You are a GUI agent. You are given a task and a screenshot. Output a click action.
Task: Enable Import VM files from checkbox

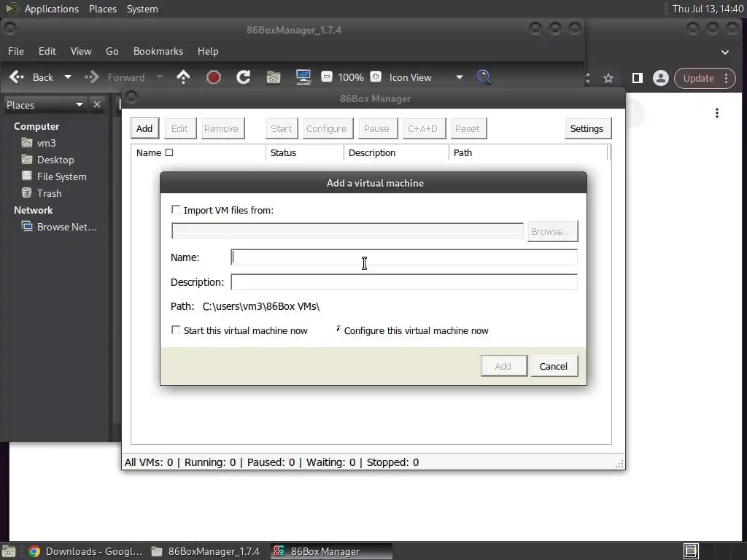176,209
